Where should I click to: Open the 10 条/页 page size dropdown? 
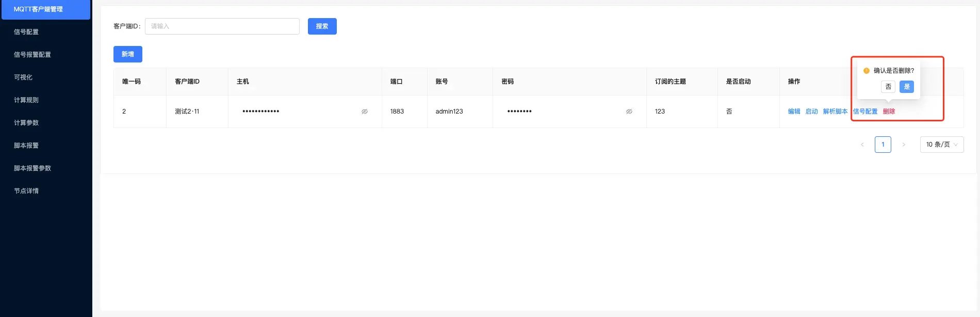point(942,145)
